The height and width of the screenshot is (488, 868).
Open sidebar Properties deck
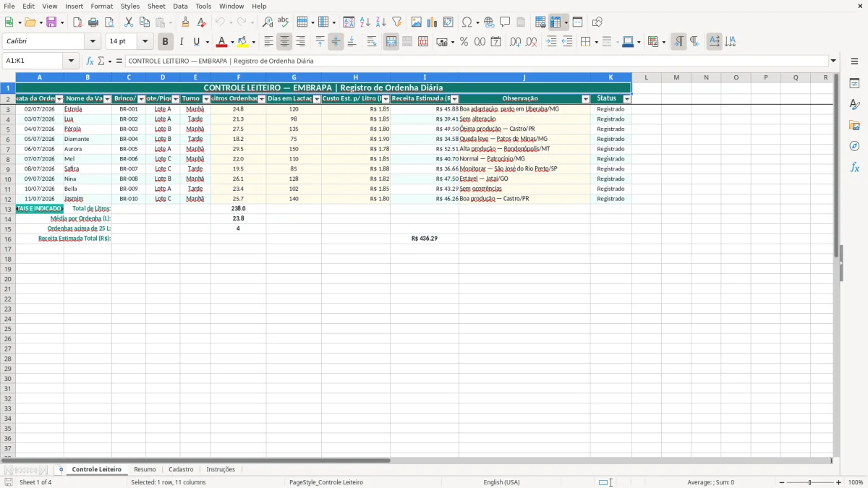click(854, 83)
